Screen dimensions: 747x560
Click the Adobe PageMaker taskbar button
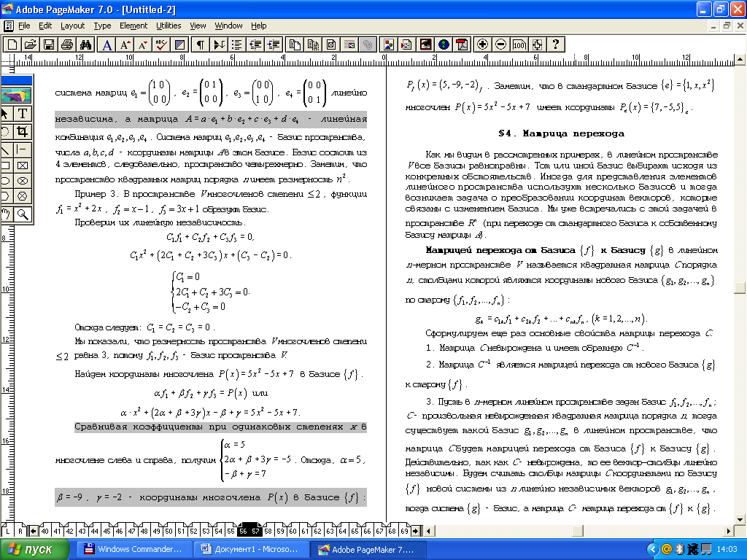click(x=367, y=550)
